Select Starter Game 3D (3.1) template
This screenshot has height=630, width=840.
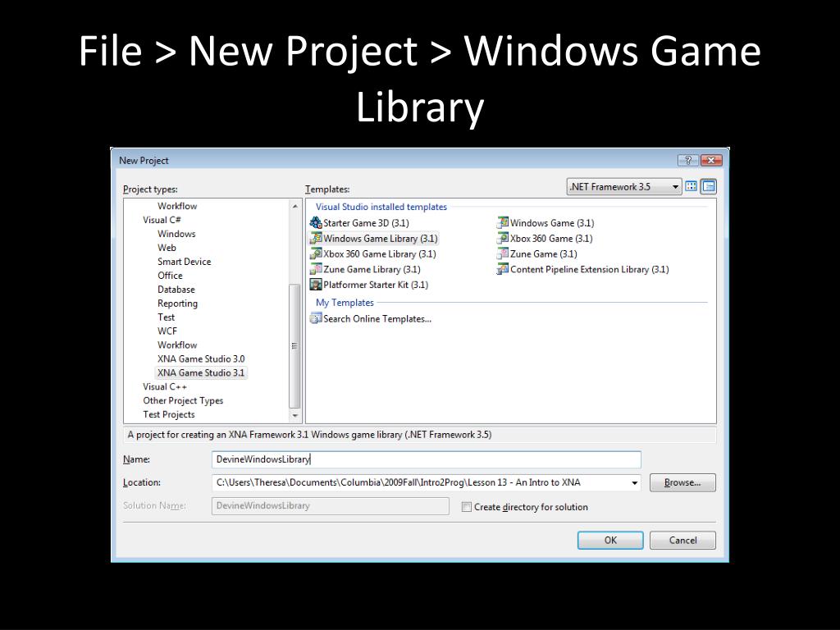(366, 223)
